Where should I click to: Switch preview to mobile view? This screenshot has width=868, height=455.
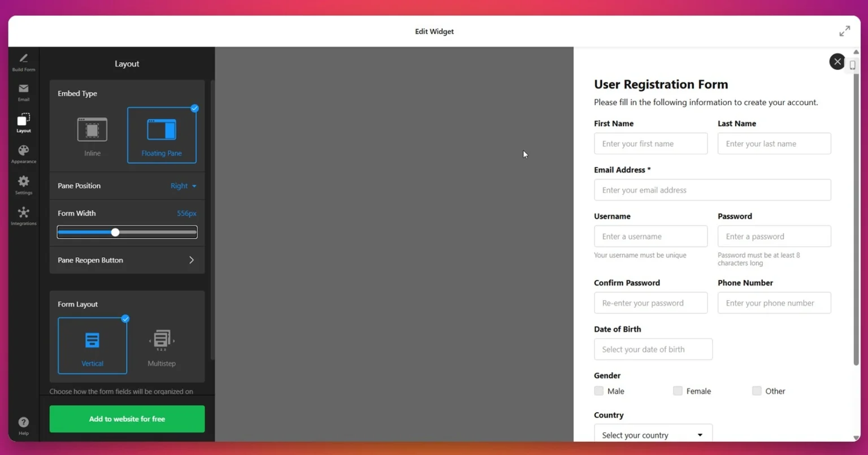pyautogui.click(x=853, y=64)
